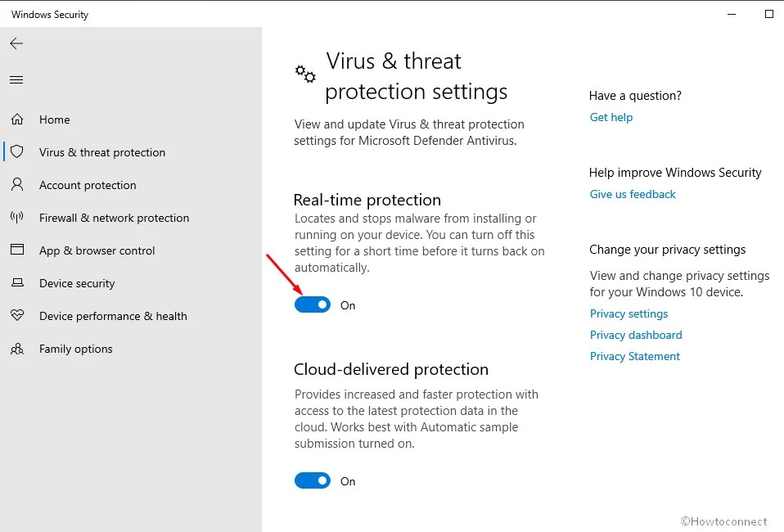Disable Cloud-delivered protection
Viewport: 784px width, 532px height.
(312, 480)
